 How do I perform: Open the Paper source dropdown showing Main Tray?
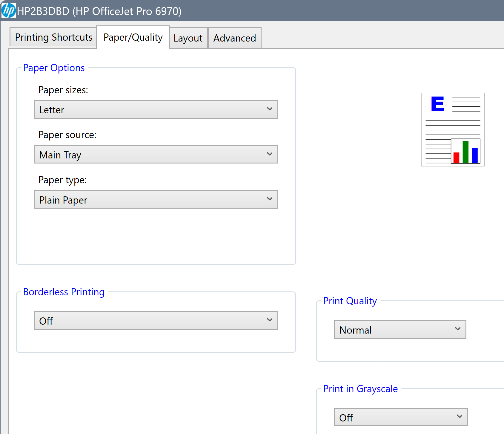156,154
